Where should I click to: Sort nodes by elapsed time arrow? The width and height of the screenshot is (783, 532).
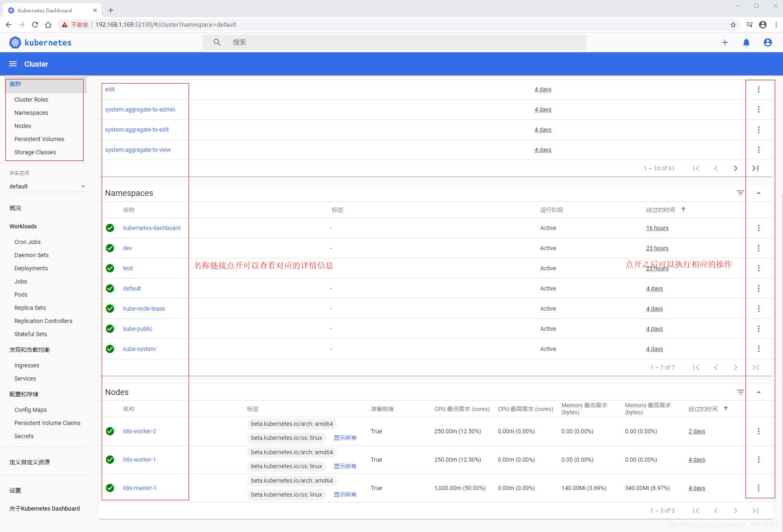pos(726,409)
